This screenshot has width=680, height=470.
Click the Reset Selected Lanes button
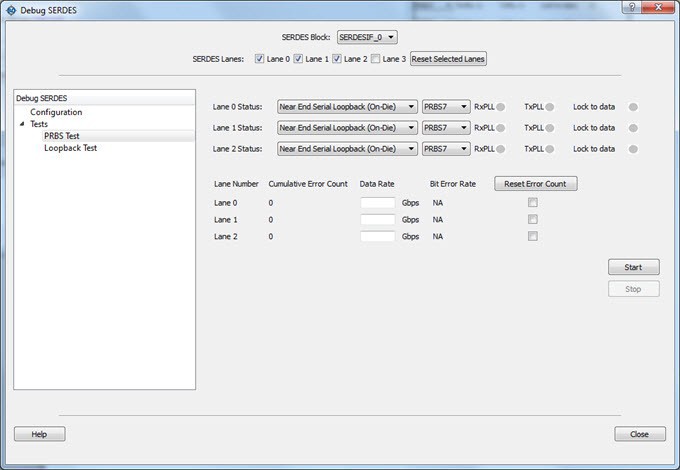pos(448,59)
